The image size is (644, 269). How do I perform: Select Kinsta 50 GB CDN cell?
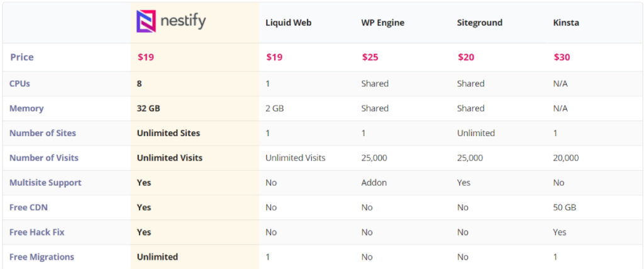pos(565,207)
